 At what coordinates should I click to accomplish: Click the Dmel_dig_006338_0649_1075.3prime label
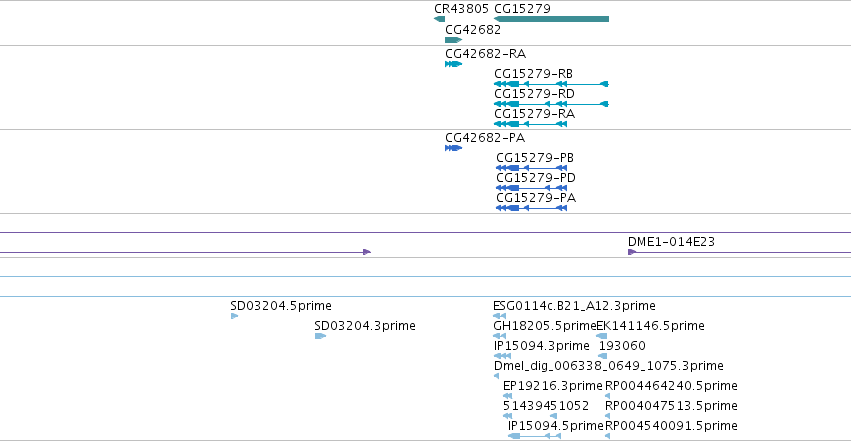[x=608, y=366]
